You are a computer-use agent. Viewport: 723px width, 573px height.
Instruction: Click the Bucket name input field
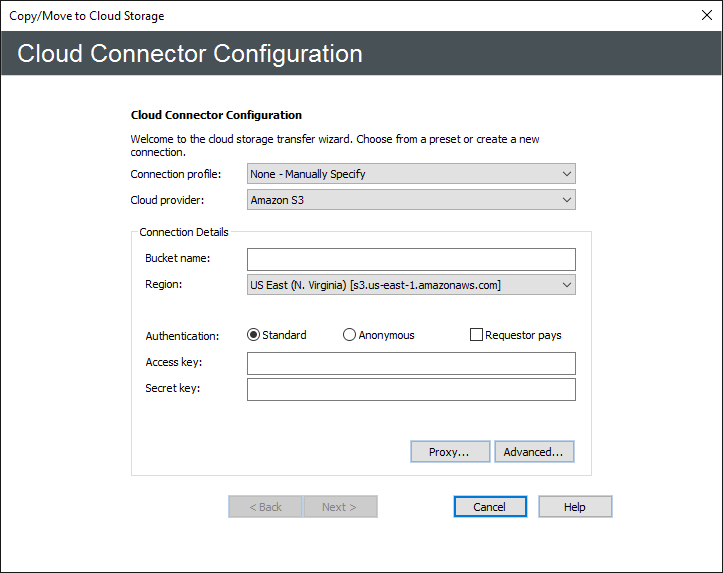(x=411, y=260)
